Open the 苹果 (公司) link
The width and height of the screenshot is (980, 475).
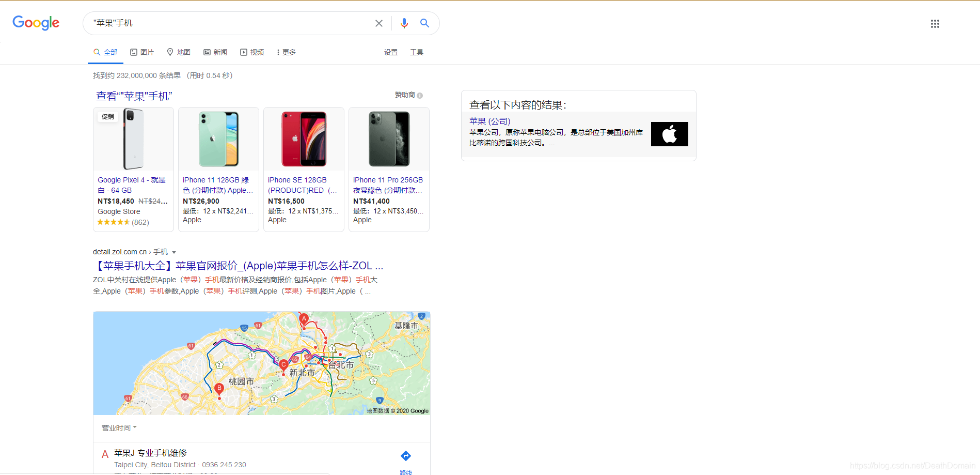[489, 121]
